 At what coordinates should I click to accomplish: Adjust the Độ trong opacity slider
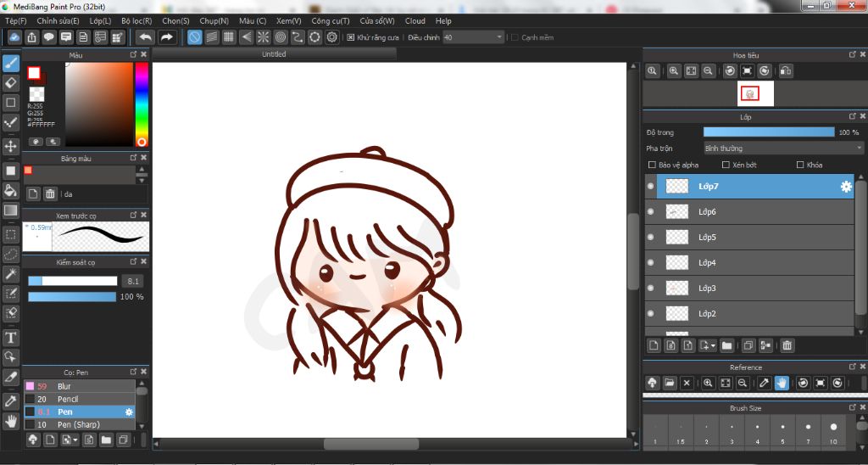point(768,132)
